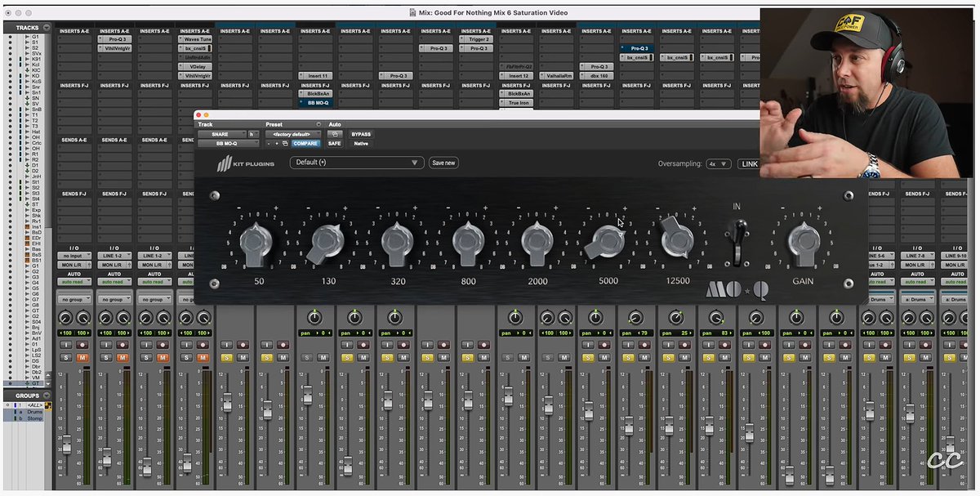Select the previous preset with minus
The image size is (980, 496).
[x=268, y=144]
